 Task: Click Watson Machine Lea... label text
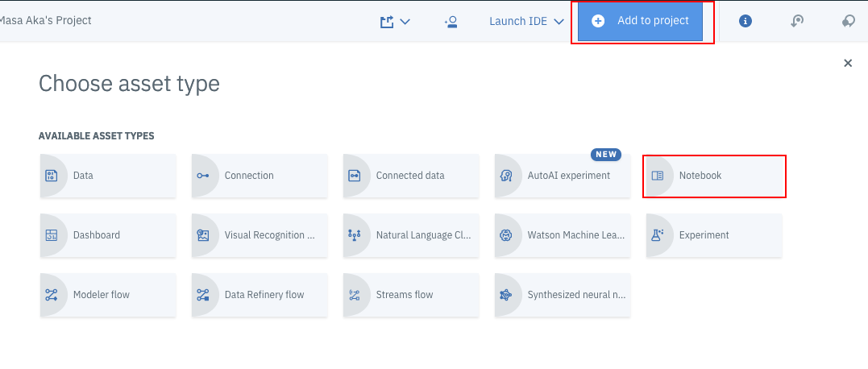coord(575,235)
